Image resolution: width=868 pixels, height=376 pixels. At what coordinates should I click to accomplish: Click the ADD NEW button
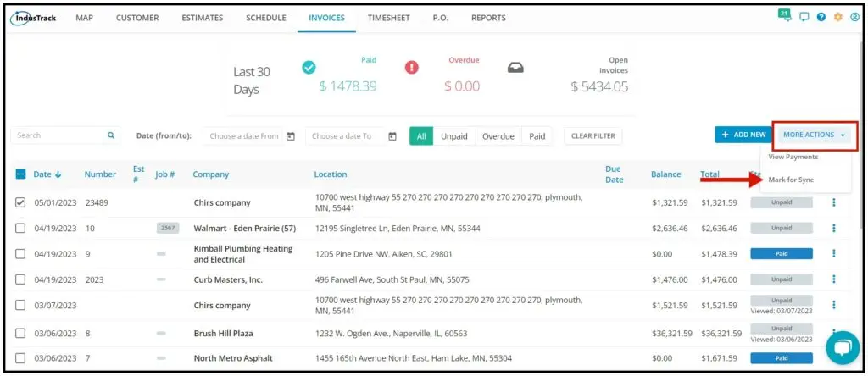(x=744, y=135)
